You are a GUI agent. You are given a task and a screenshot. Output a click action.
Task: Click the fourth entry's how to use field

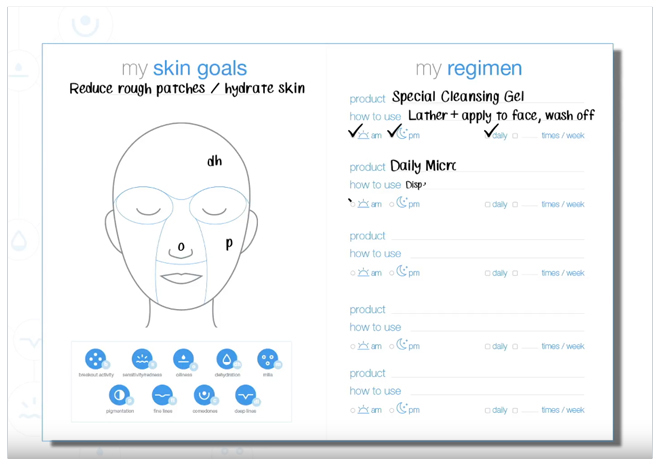pos(498,327)
